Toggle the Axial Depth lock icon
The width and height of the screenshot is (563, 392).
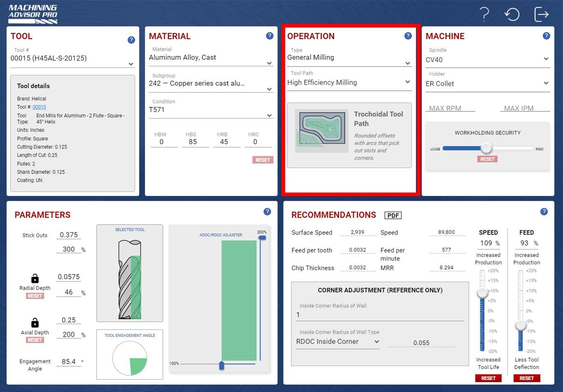pos(35,322)
